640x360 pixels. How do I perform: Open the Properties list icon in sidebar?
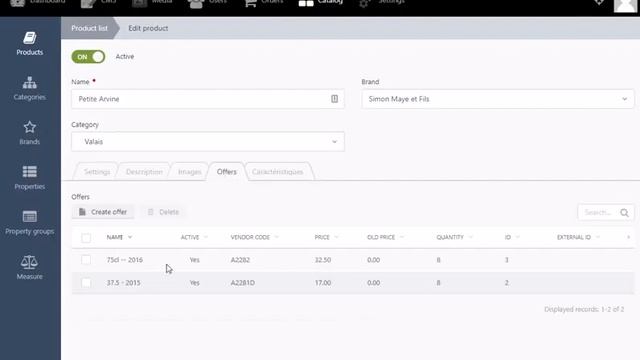coord(29,172)
